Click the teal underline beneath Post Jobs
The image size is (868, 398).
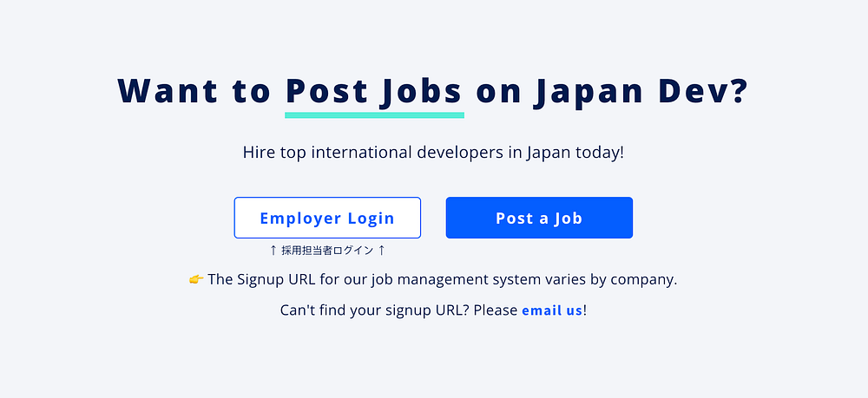[374, 115]
